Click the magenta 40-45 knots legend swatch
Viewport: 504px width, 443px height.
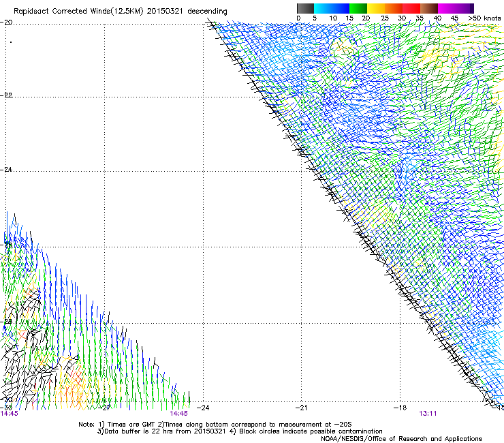pos(447,8)
